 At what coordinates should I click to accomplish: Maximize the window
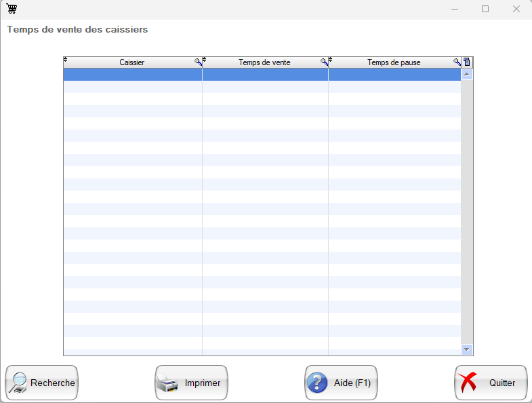485,9
